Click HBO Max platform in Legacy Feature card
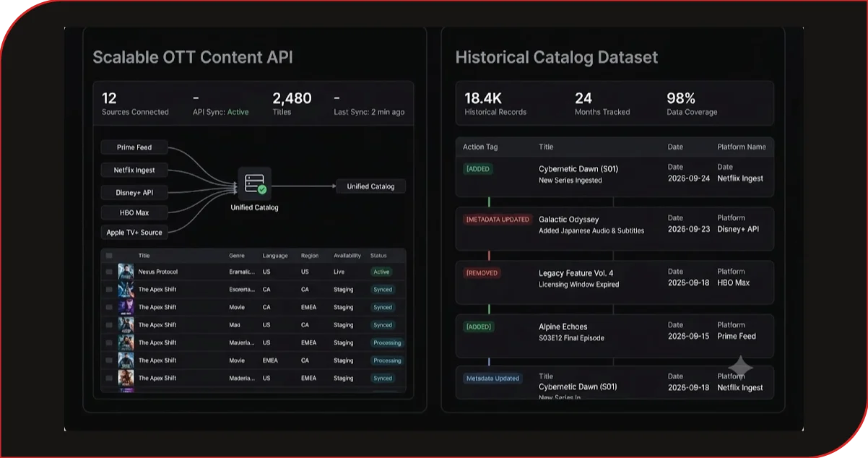This screenshot has width=868, height=458. coord(734,282)
